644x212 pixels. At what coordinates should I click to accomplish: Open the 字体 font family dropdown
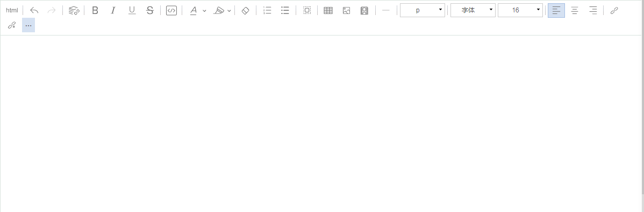(473, 10)
